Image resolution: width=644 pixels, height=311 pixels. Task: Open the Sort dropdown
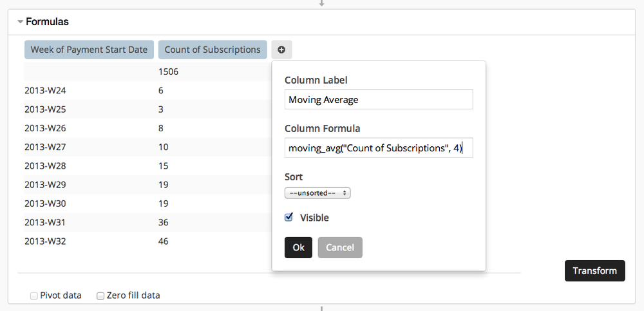tap(317, 193)
